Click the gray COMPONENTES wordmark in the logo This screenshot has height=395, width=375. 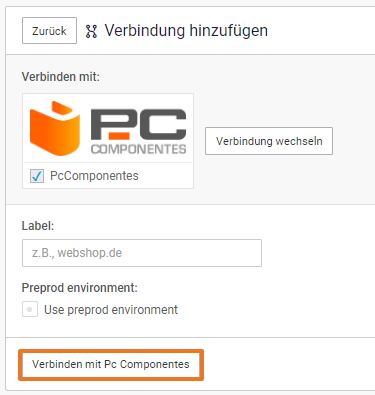[x=138, y=149]
